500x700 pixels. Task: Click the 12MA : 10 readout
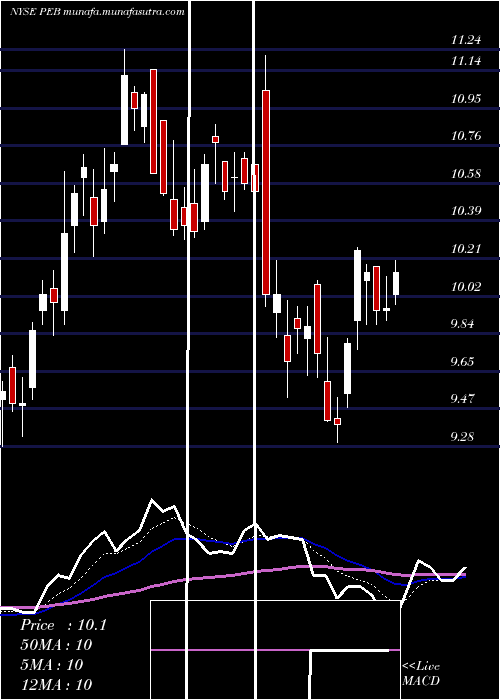pyautogui.click(x=56, y=684)
